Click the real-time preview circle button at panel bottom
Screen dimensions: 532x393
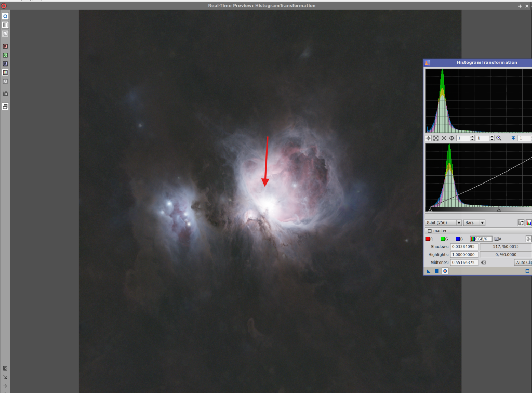point(445,271)
